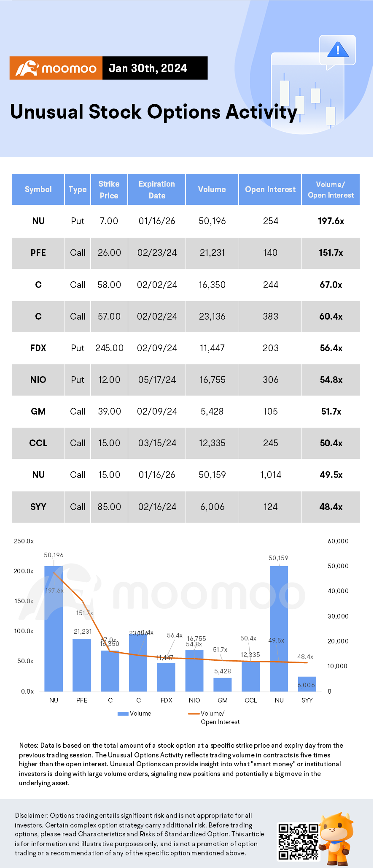Click the Jan 30th, 2024 date label
The height and width of the screenshot is (868, 374).
click(148, 68)
